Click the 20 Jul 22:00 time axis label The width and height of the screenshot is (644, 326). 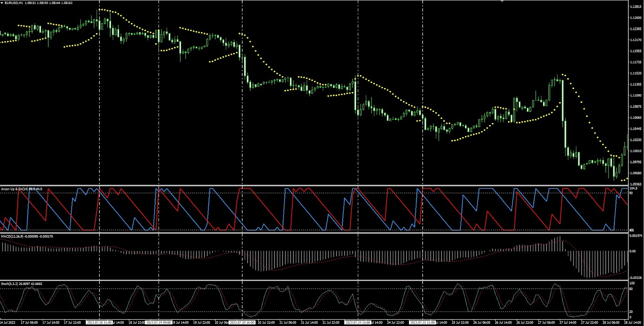[266, 322]
